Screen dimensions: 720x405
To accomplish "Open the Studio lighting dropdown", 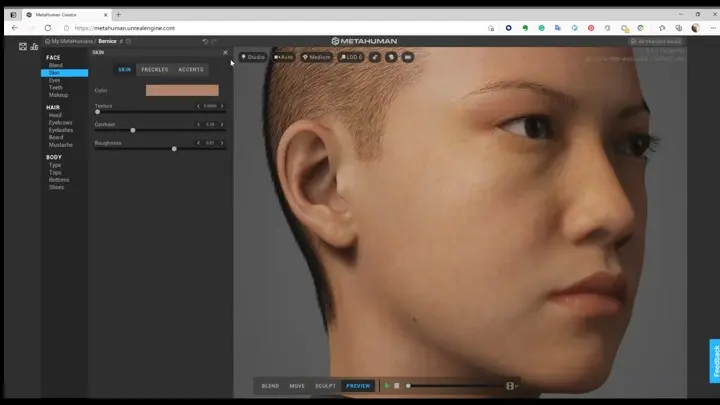I will click(253, 57).
